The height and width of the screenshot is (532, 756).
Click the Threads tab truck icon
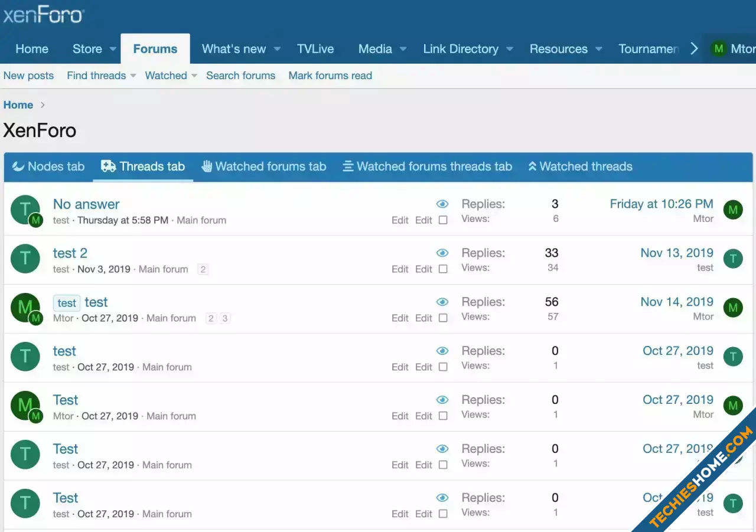pos(108,167)
